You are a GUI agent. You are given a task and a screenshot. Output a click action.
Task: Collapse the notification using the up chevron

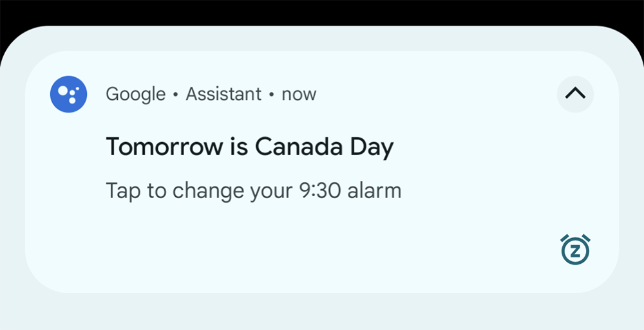point(575,94)
